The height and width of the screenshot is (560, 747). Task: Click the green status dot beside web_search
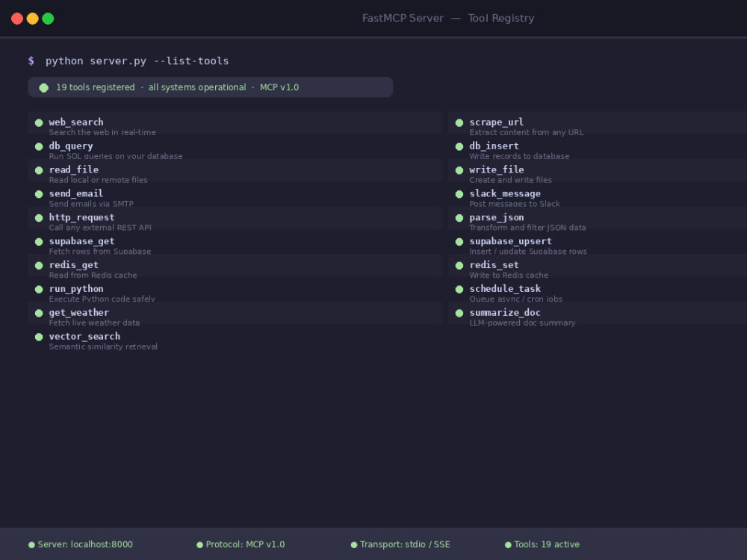point(39,123)
